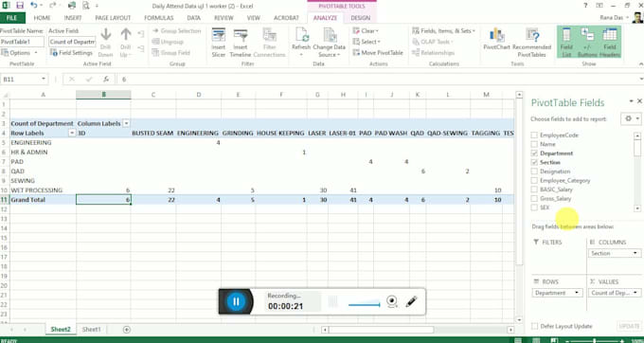Image resolution: width=644 pixels, height=343 pixels.
Task: Open the Select dropdown in Actions
Action: [x=367, y=42]
